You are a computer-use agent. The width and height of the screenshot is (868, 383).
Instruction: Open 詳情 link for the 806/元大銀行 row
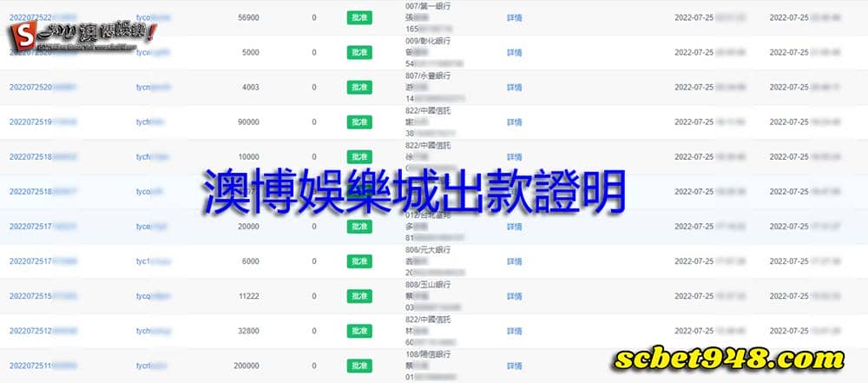click(514, 261)
